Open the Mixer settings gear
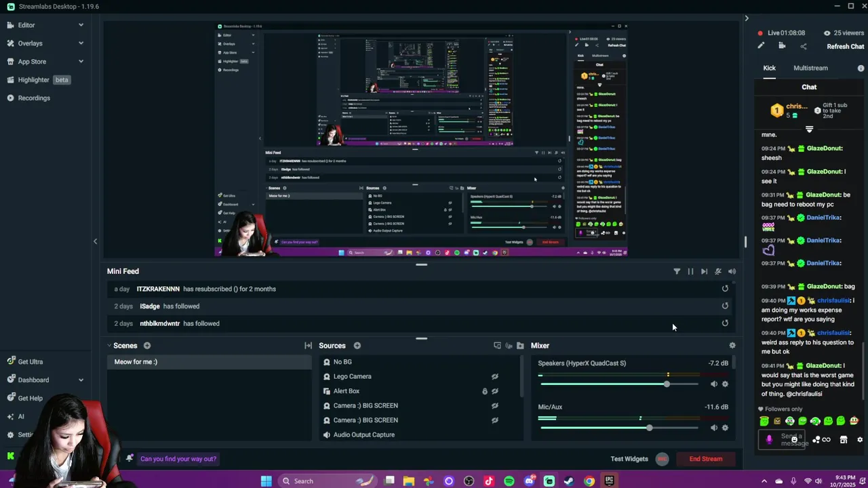 click(x=732, y=346)
